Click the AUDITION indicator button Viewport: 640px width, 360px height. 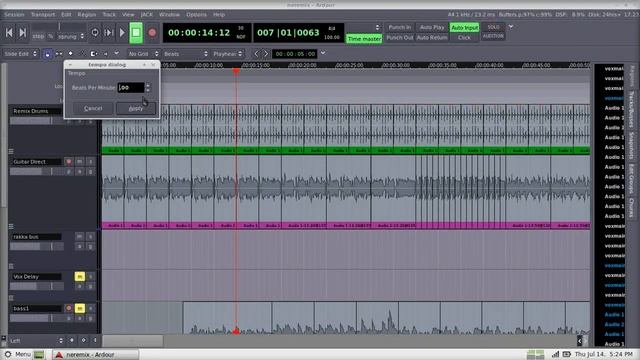[493, 36]
